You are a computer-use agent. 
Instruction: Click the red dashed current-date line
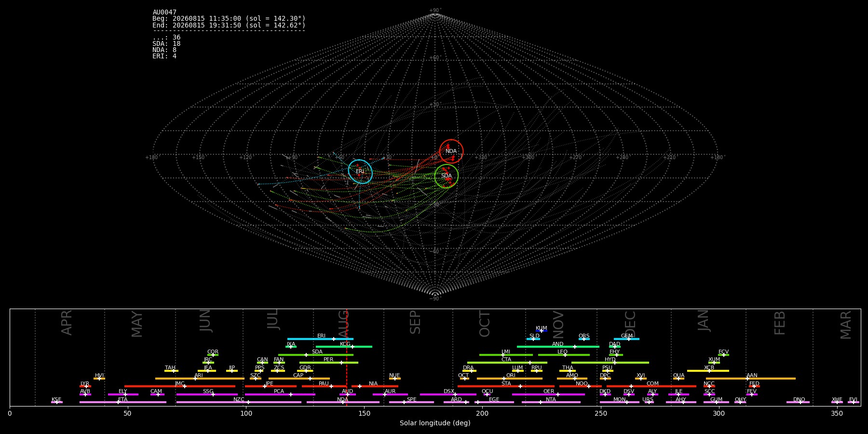(x=346, y=357)
